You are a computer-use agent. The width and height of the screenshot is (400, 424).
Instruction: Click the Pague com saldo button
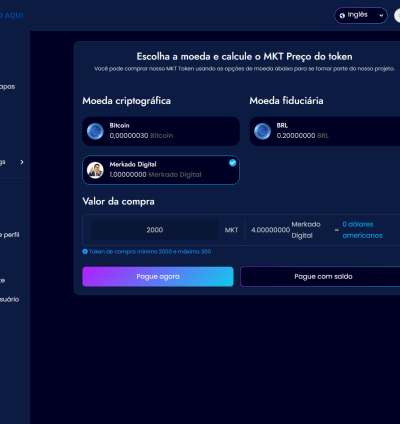point(320,276)
